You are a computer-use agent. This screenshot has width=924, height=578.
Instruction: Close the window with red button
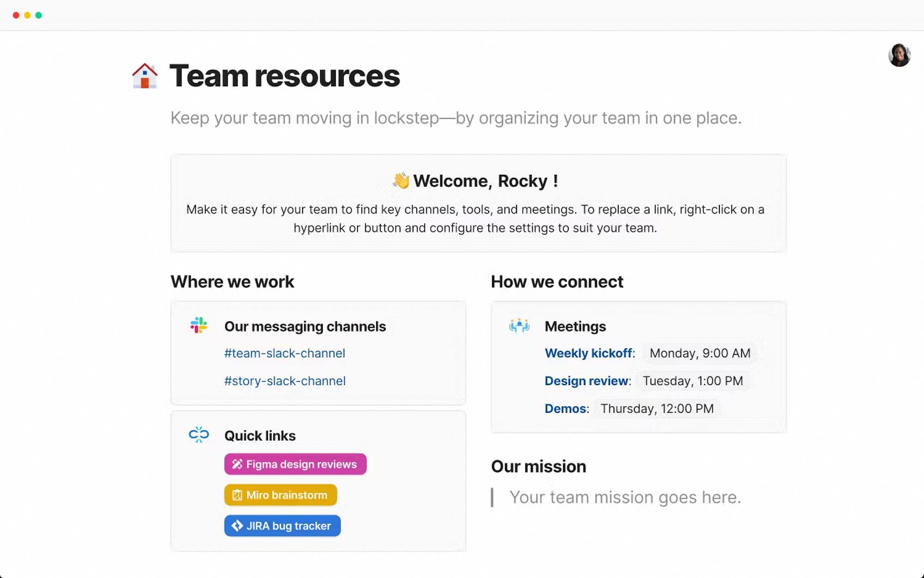[x=16, y=15]
